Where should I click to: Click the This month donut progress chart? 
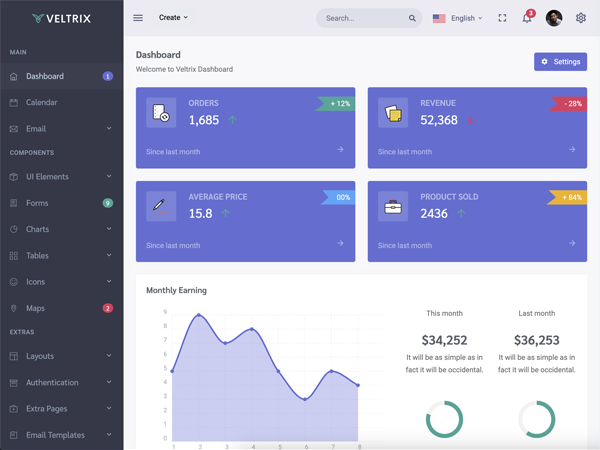pos(444,419)
